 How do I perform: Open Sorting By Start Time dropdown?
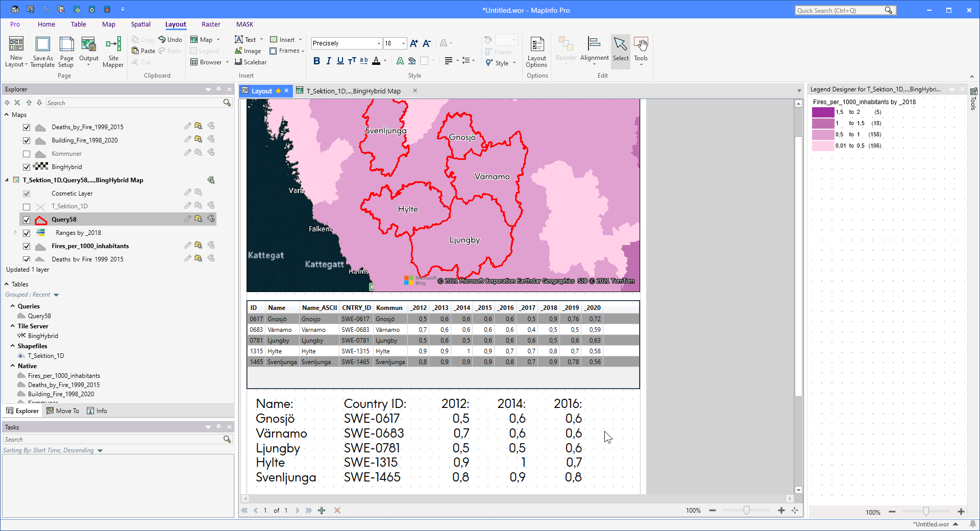[100, 451]
